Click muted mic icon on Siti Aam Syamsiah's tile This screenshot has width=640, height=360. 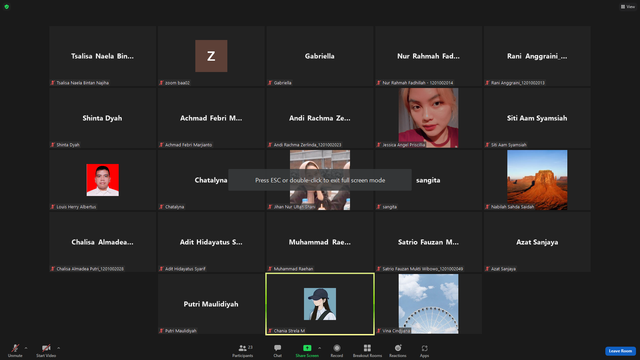(487, 145)
